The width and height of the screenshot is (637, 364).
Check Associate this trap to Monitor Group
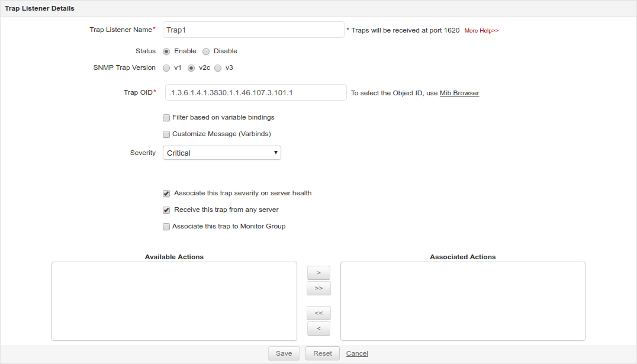166,227
